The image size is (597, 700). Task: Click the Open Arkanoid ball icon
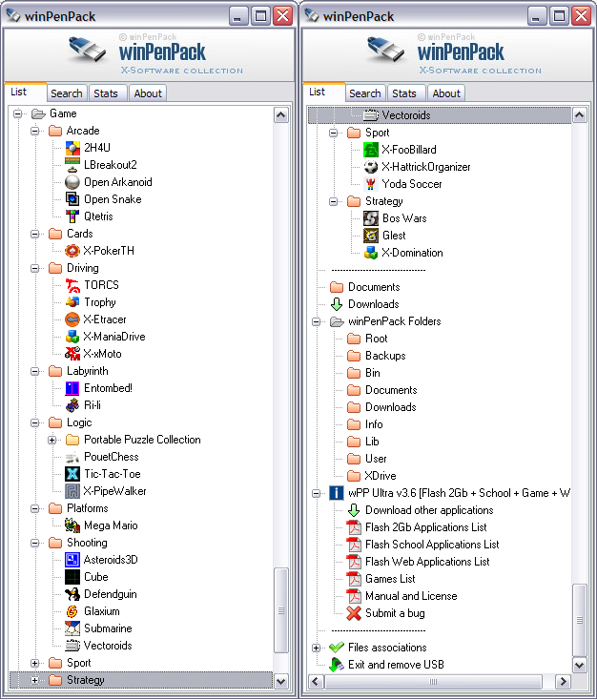72,182
